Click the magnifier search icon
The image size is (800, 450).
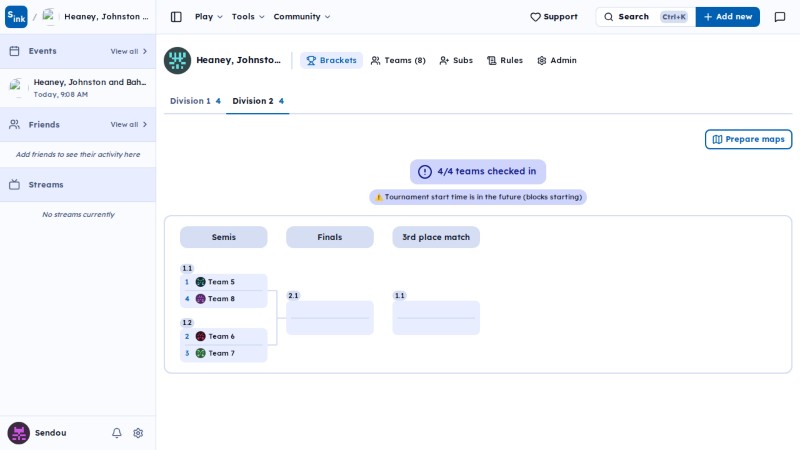pyautogui.click(x=608, y=17)
